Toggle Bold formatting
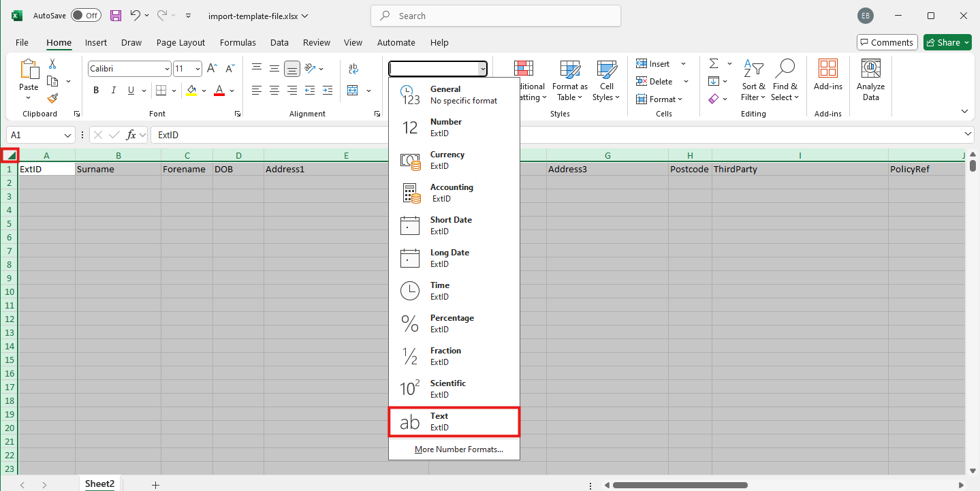Image resolution: width=980 pixels, height=491 pixels. [x=96, y=90]
